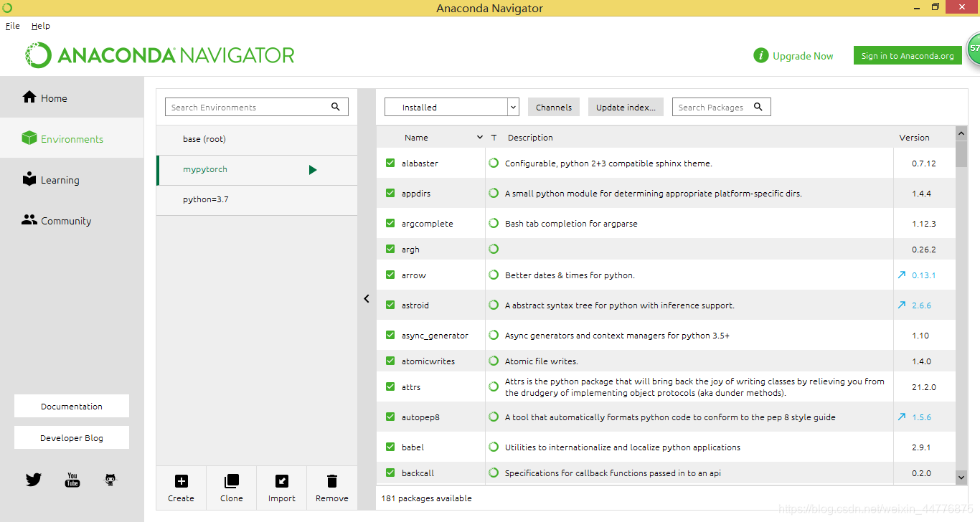Open the File menu
Image resolution: width=980 pixels, height=522 pixels.
pos(13,25)
